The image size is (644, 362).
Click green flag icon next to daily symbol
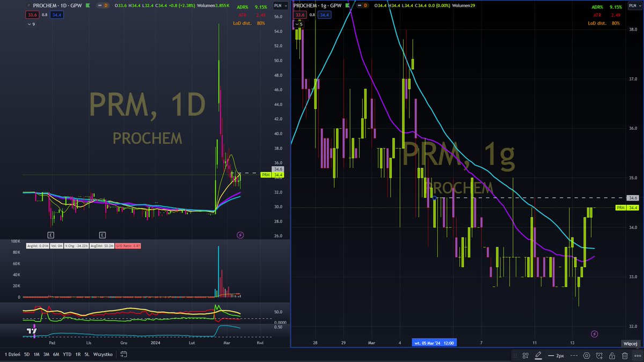click(x=87, y=5)
